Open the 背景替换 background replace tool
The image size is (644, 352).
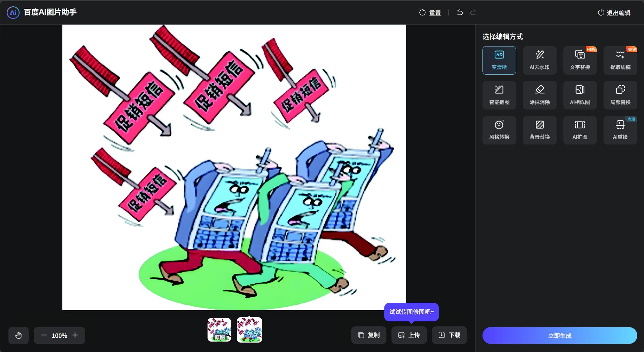coord(539,130)
